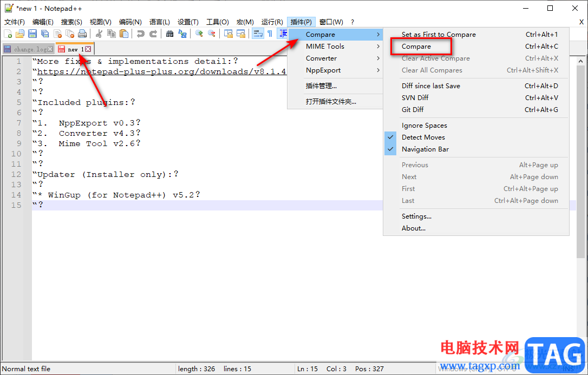Open the Compare plugin Settings...

coord(476,216)
